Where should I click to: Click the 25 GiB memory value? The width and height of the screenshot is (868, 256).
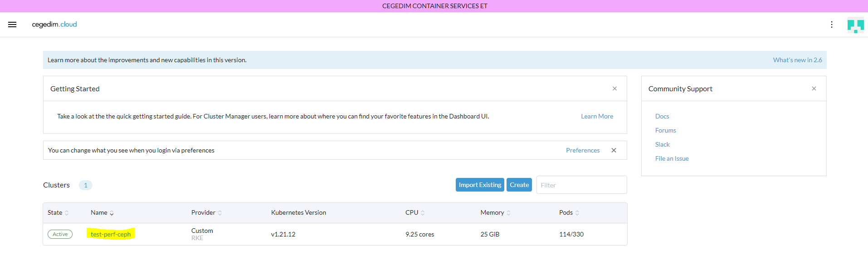pos(490,234)
